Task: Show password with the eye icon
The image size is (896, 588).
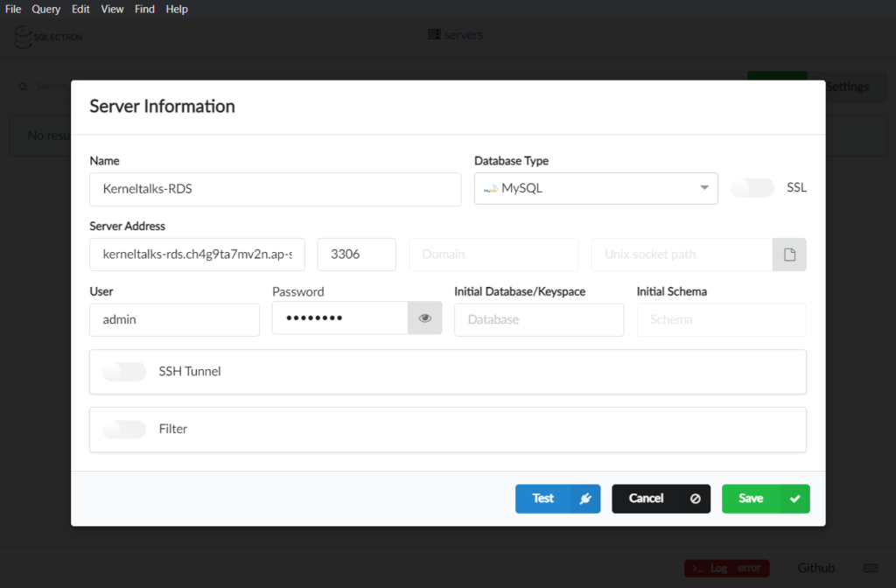Action: 425,318
